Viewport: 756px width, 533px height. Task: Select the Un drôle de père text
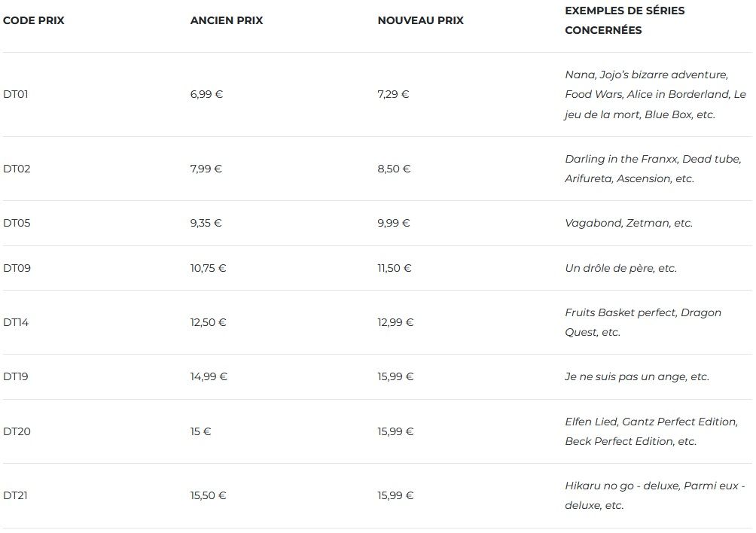[x=620, y=268]
